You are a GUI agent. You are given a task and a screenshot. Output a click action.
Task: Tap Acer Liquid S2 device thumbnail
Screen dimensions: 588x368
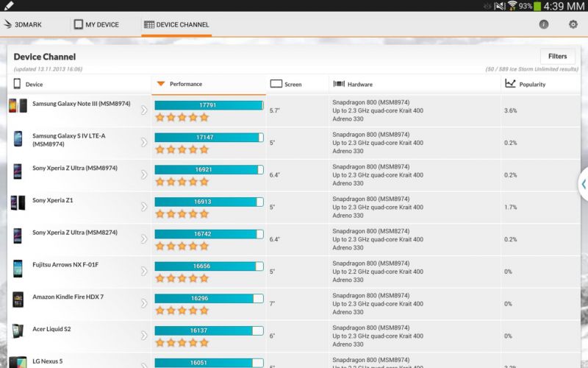point(18,331)
